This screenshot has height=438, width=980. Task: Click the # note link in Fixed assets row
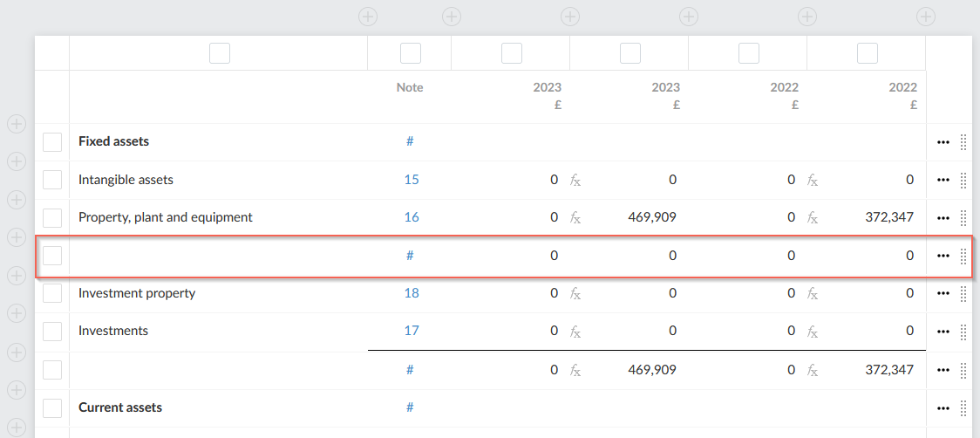click(410, 142)
